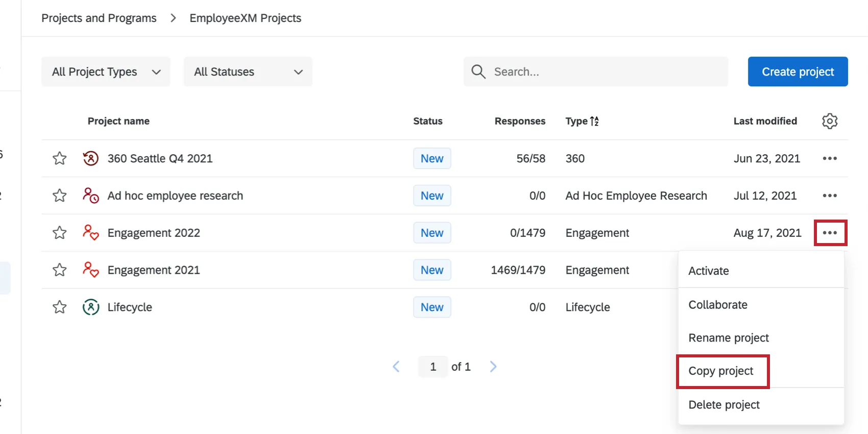Sort projects by Type column
Image resolution: width=868 pixels, height=434 pixels.
582,121
